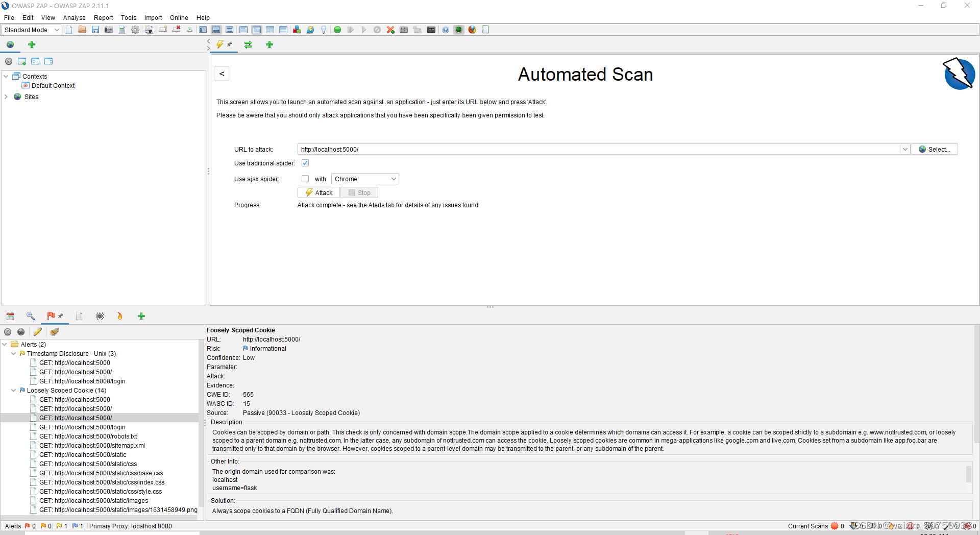Click the New Context icon in Sites panel
This screenshot has width=980, height=535.
22,61
